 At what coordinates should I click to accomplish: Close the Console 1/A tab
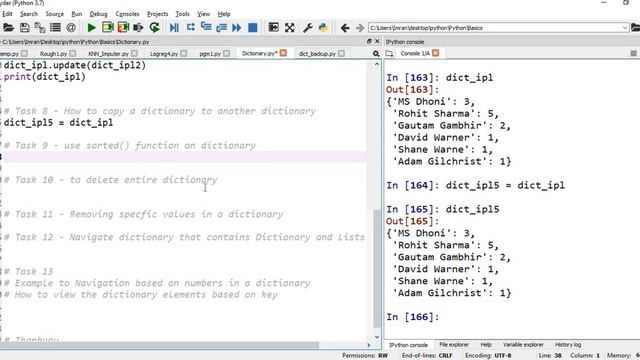click(436, 53)
